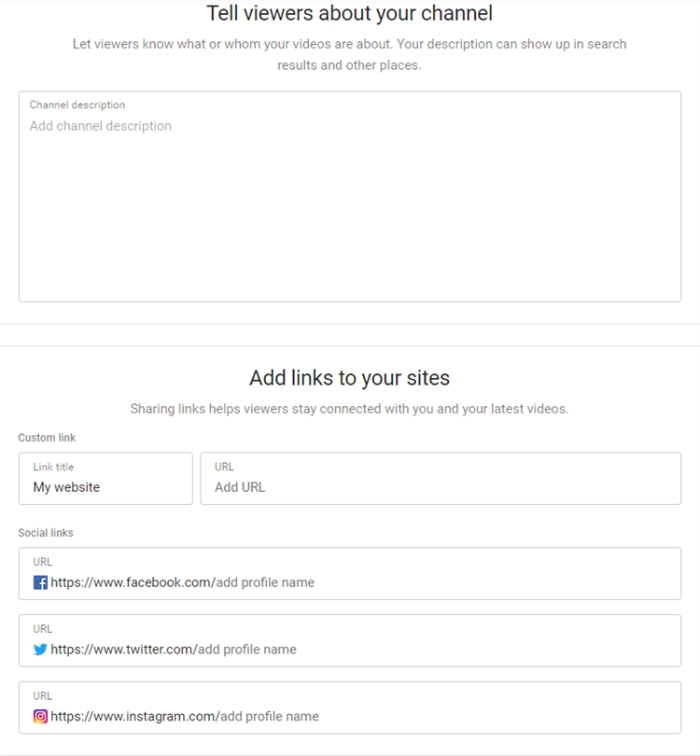The width and height of the screenshot is (700, 756).
Task: Click the Custom link section label
Action: 47,438
